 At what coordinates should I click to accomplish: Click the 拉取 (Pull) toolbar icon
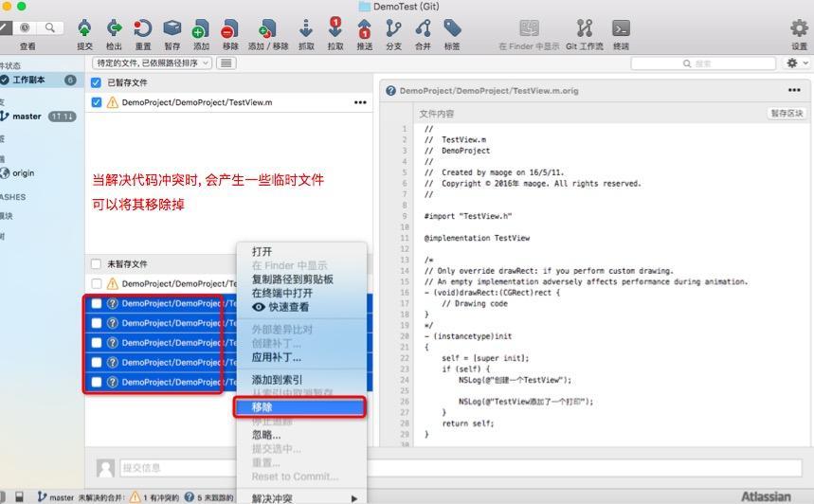tap(335, 27)
